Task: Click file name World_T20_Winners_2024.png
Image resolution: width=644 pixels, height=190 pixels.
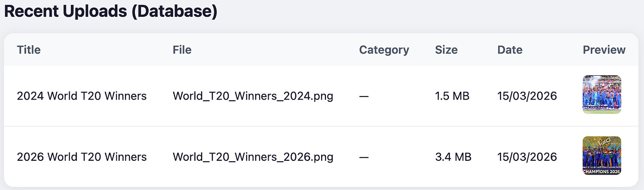Action: tap(253, 96)
